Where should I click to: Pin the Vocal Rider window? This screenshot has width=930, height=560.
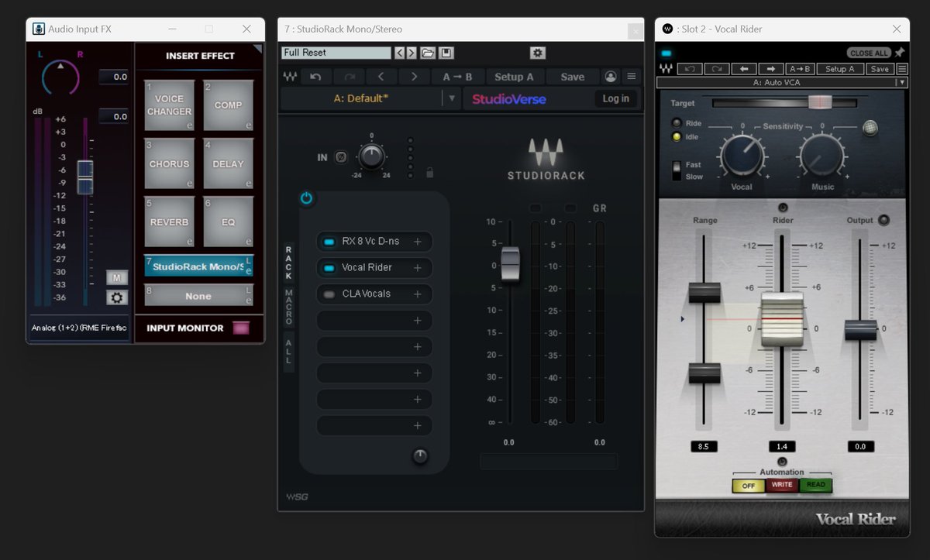[900, 53]
